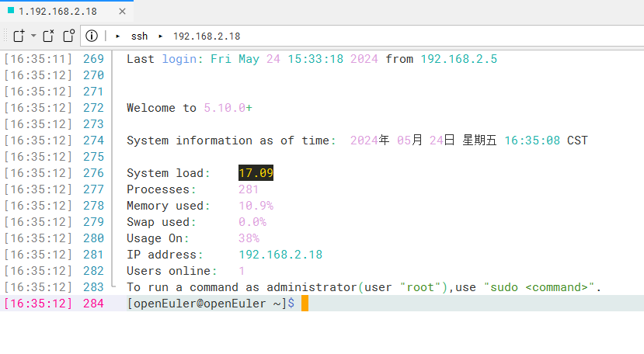Click the orange terminal cursor block
The image size is (644, 354).
click(x=305, y=304)
